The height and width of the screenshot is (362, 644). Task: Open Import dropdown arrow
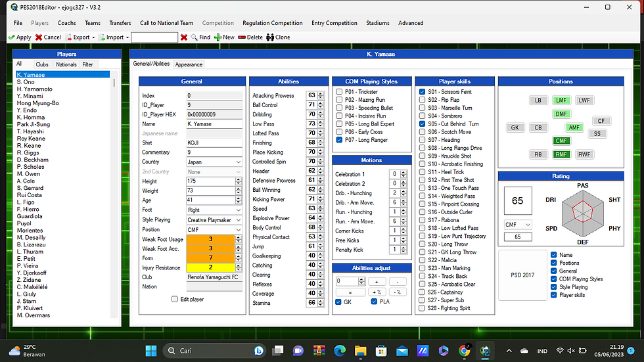click(x=127, y=37)
